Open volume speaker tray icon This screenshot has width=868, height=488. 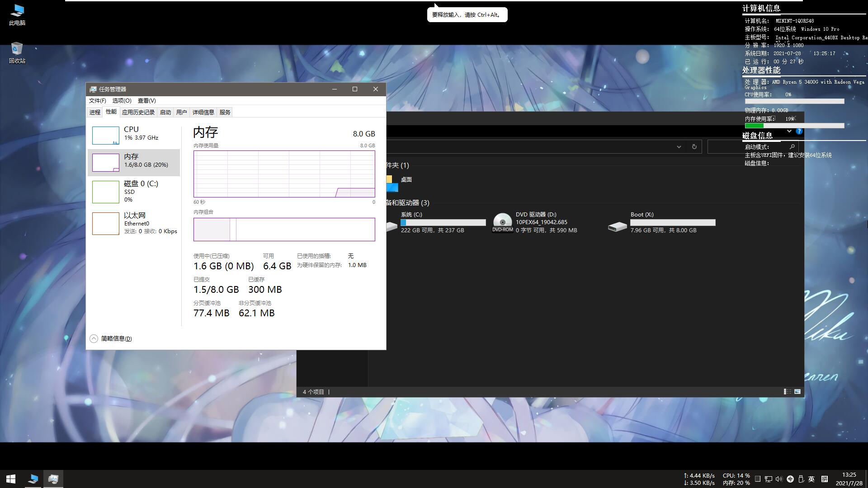(x=778, y=479)
